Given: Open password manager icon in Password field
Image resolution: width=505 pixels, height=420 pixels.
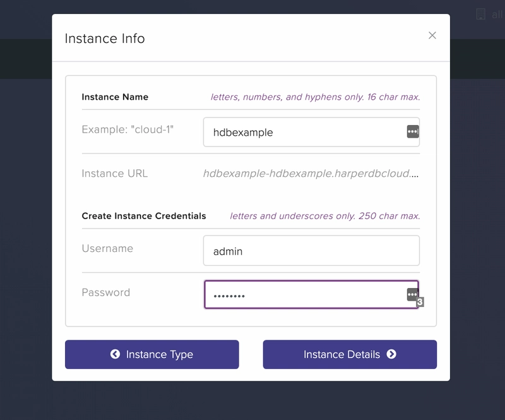Looking at the screenshot, I should click(x=412, y=294).
